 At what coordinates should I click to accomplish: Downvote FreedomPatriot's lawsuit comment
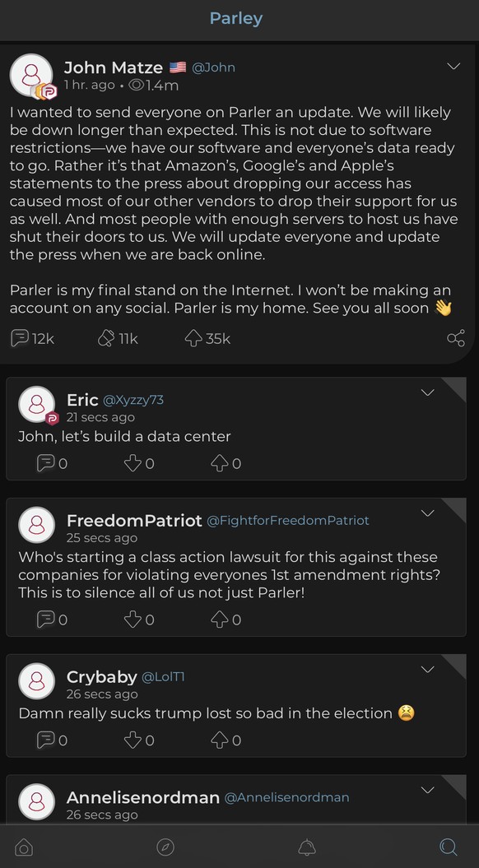pos(133,620)
